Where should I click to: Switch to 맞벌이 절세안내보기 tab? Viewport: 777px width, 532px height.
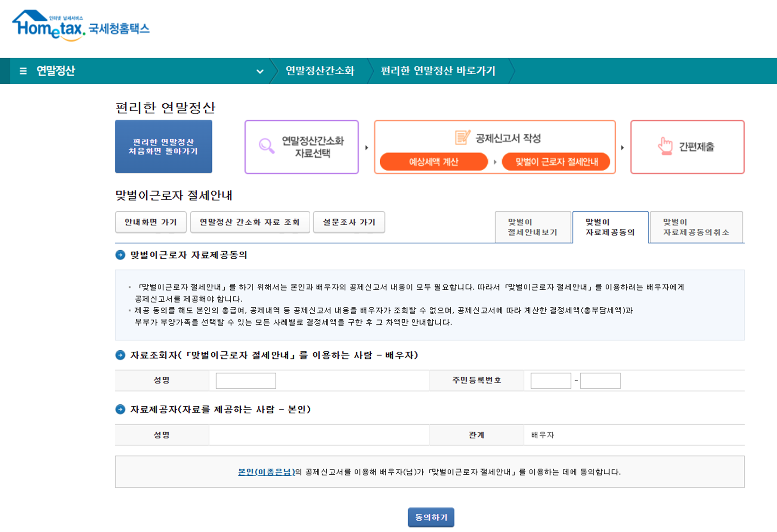tap(533, 227)
